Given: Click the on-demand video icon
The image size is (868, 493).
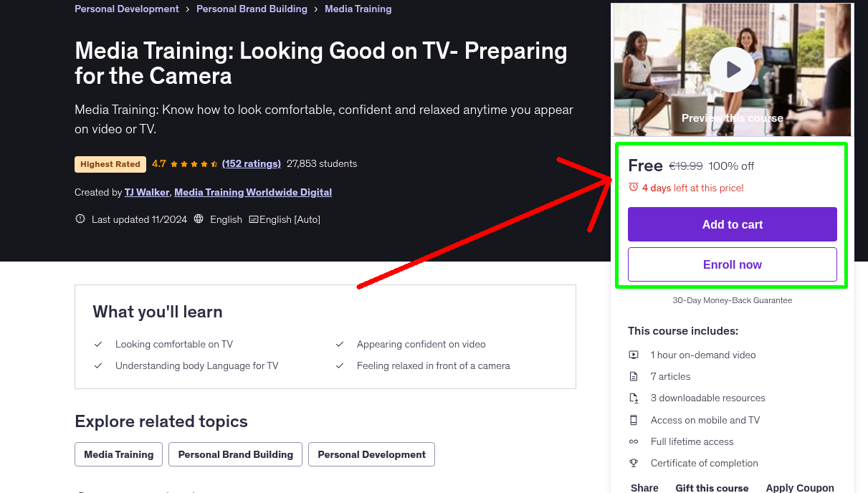Looking at the screenshot, I should click(634, 355).
